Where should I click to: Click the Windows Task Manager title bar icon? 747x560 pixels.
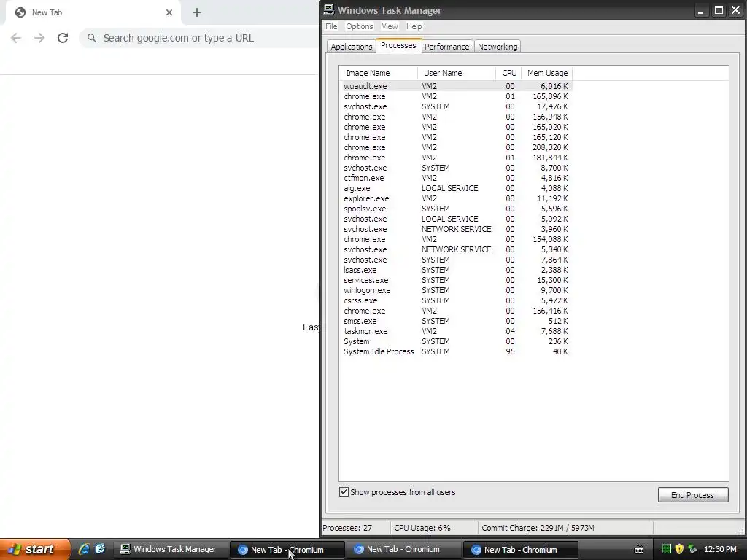[x=329, y=10]
